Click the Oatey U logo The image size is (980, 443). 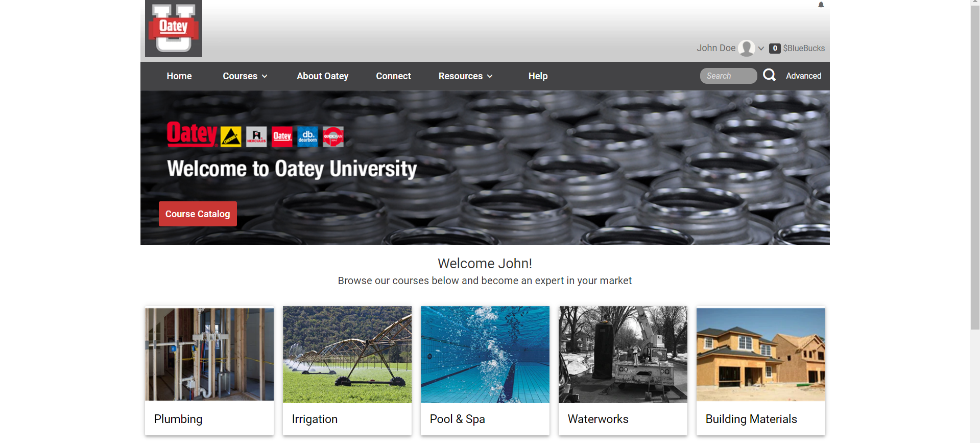point(174,29)
